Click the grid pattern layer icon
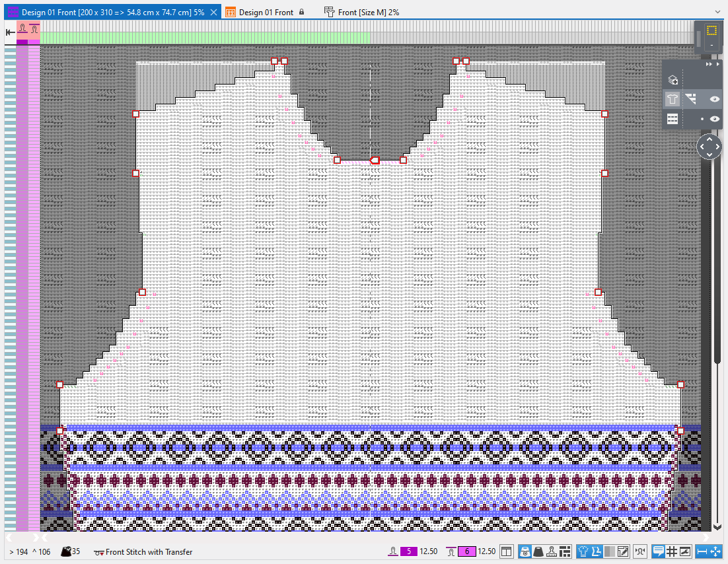728x564 pixels. click(x=673, y=119)
